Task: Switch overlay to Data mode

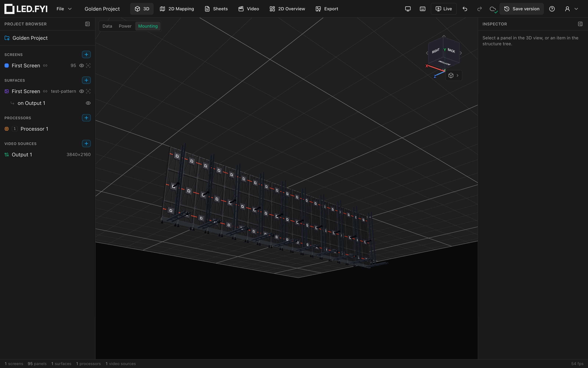Action: [x=107, y=26]
